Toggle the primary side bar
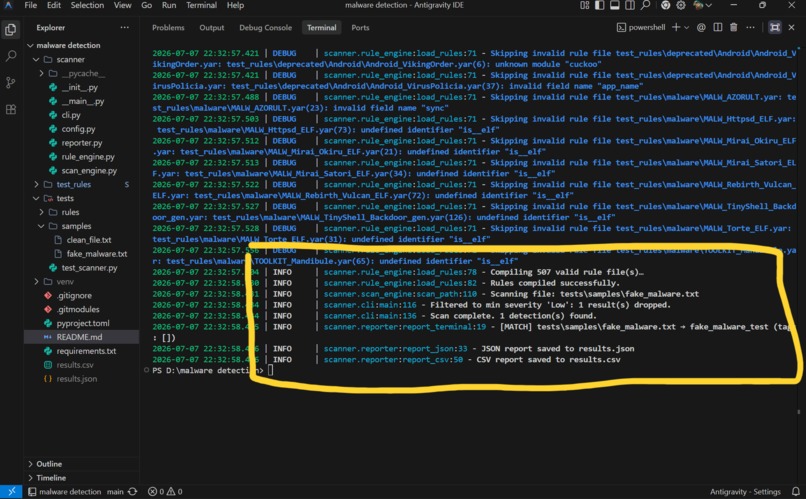806x499 pixels. click(599, 5)
